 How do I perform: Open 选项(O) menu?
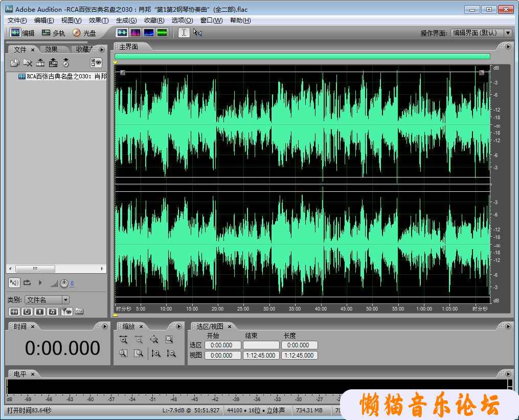click(x=182, y=20)
